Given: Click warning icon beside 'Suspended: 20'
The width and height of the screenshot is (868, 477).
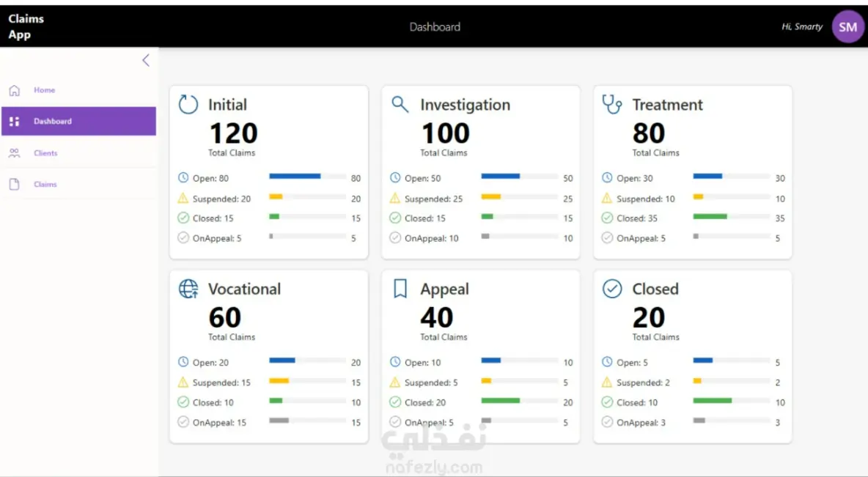Looking at the screenshot, I should (183, 198).
